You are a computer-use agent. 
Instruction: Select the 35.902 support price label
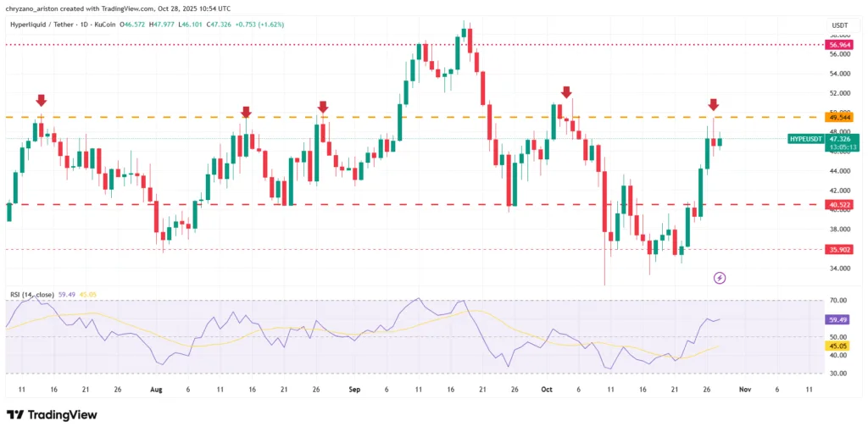(839, 250)
